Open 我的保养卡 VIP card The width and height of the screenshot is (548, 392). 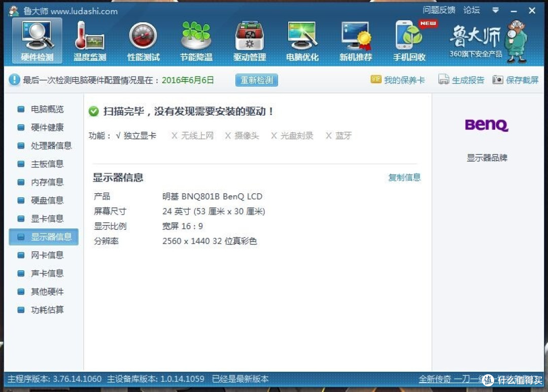pyautogui.click(x=398, y=80)
